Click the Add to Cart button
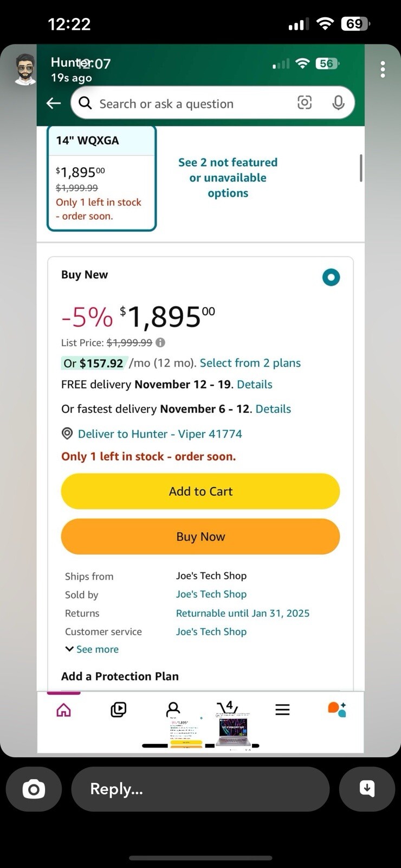Image resolution: width=401 pixels, height=868 pixels. [x=200, y=492]
